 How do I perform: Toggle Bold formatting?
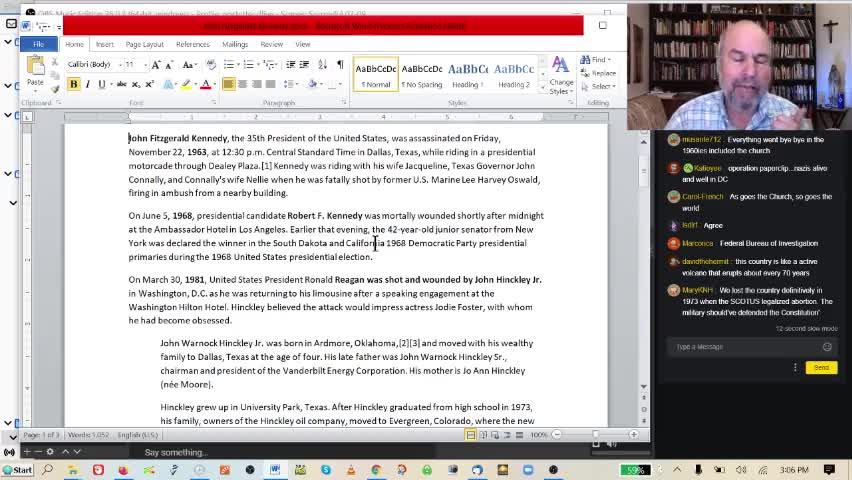pos(74,84)
